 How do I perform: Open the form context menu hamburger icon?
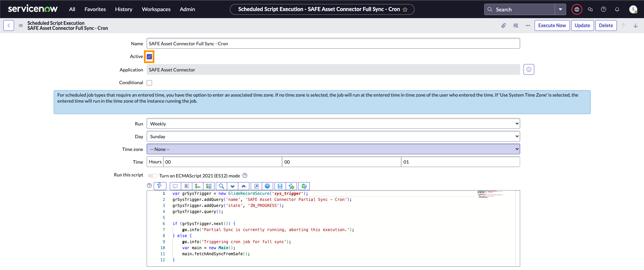21,25
